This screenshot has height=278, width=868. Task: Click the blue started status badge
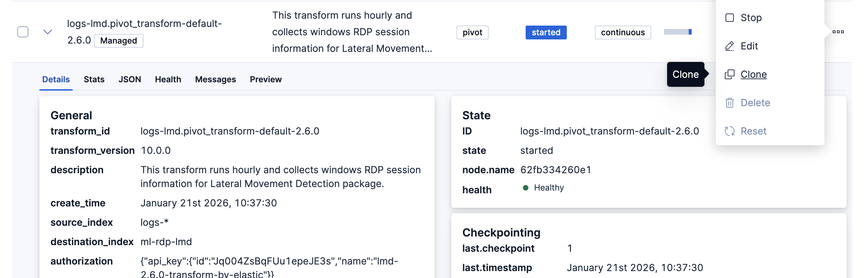[x=546, y=33]
